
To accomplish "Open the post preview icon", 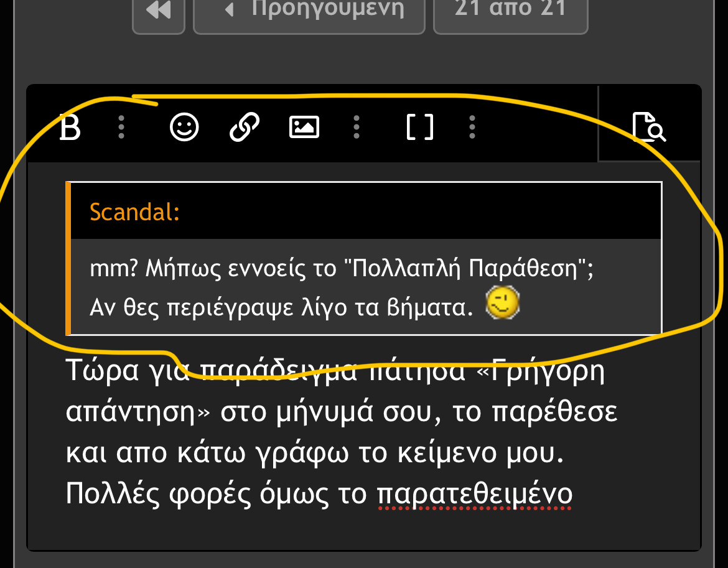I will pos(649,128).
